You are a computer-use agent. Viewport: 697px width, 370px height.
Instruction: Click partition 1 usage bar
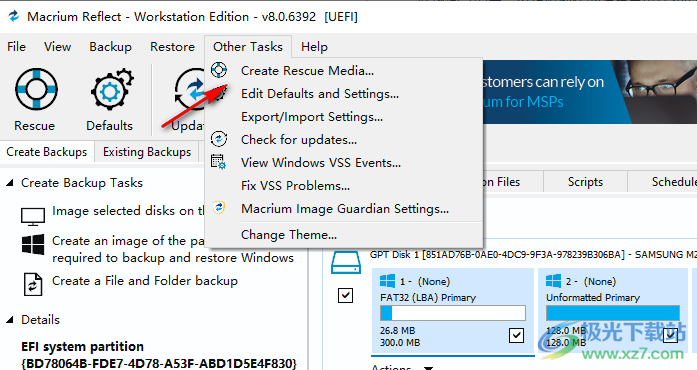[x=453, y=313]
